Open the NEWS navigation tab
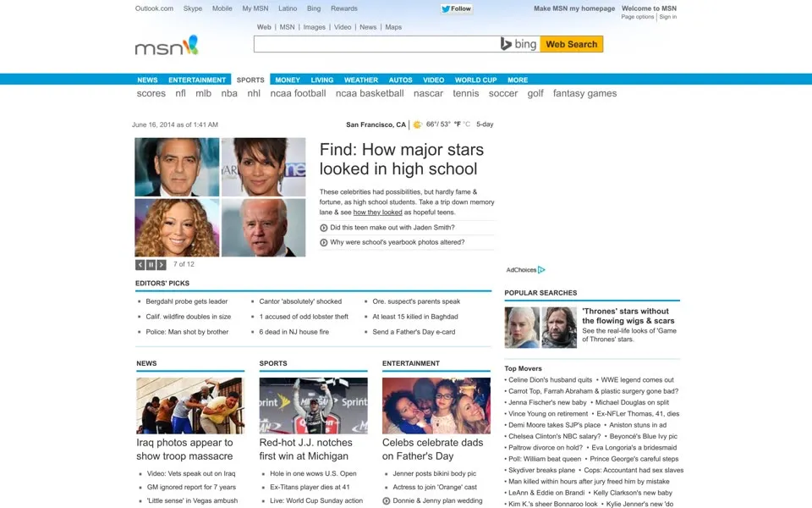Image resolution: width=812 pixels, height=508 pixels. point(147,80)
